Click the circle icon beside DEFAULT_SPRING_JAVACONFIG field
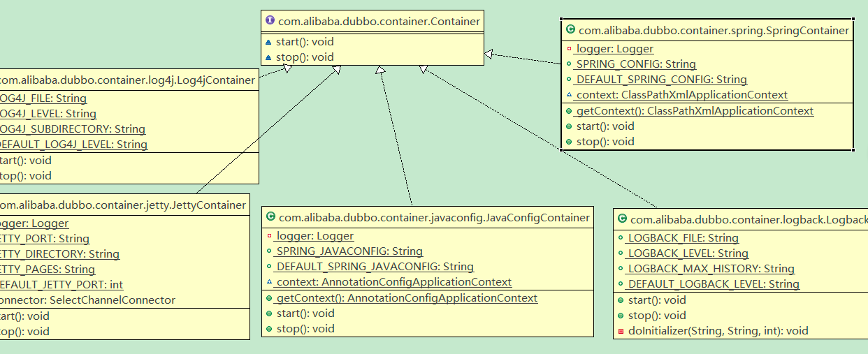Screen dimensions: 868x354 click(270, 267)
